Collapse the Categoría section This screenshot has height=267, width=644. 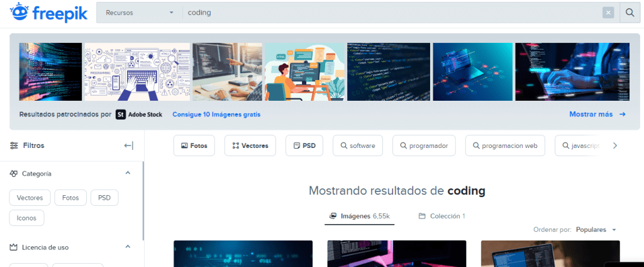coord(128,173)
